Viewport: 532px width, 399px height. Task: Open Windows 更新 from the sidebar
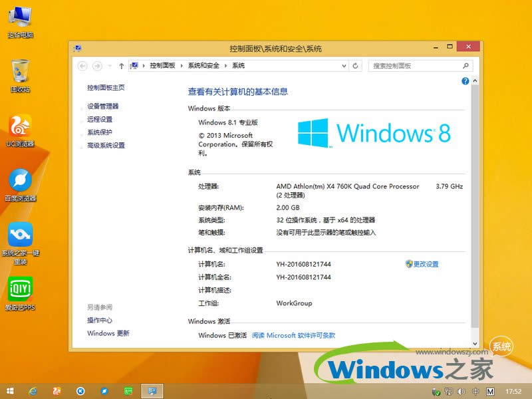click(x=108, y=333)
